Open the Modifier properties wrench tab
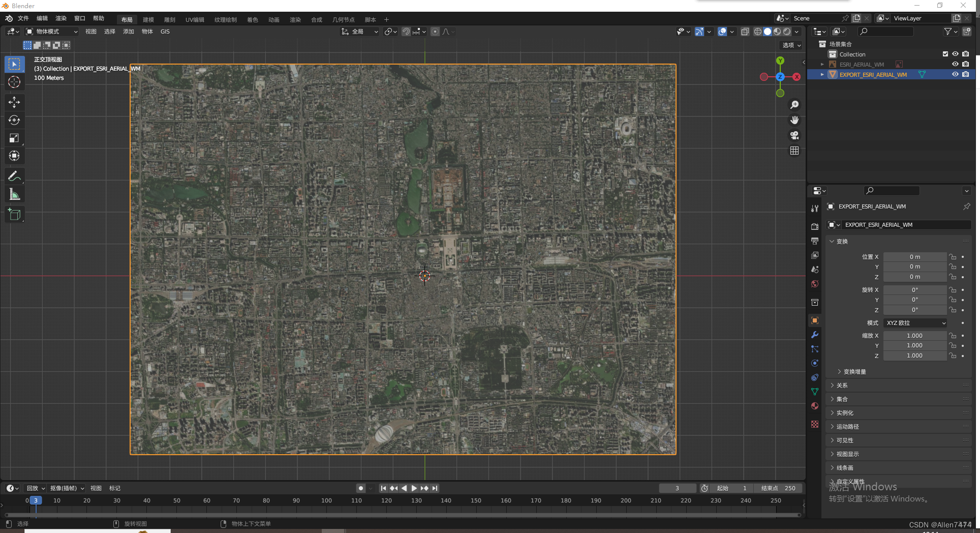 815,335
